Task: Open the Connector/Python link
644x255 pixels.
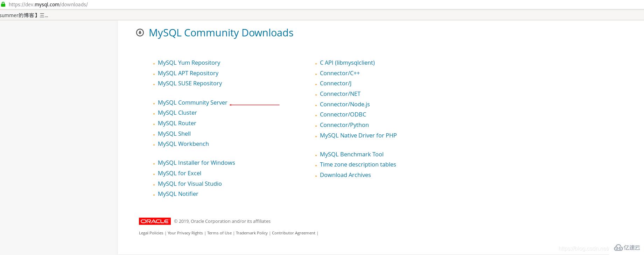Action: click(x=344, y=125)
